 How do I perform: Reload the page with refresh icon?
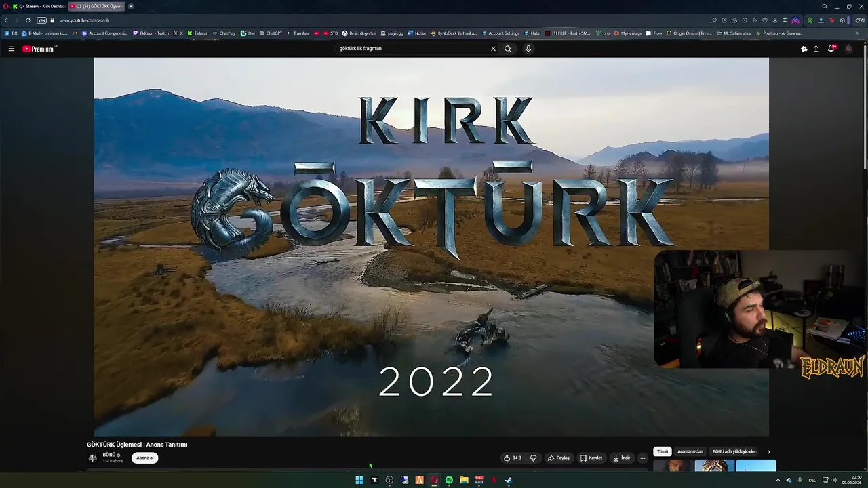(28, 20)
